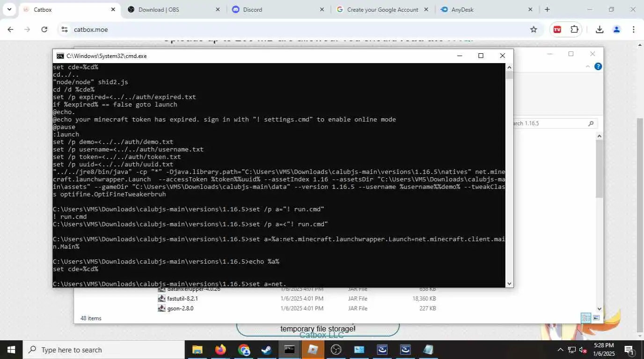The width and height of the screenshot is (644, 359).
Task: Switch to the AnyDesk tab
Action: (x=487, y=9)
